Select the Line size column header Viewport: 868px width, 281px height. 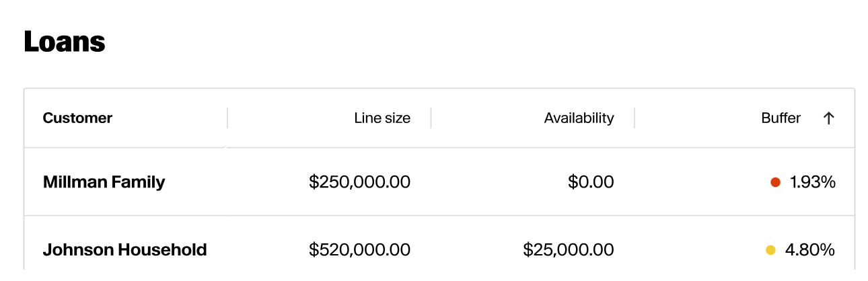(329, 118)
